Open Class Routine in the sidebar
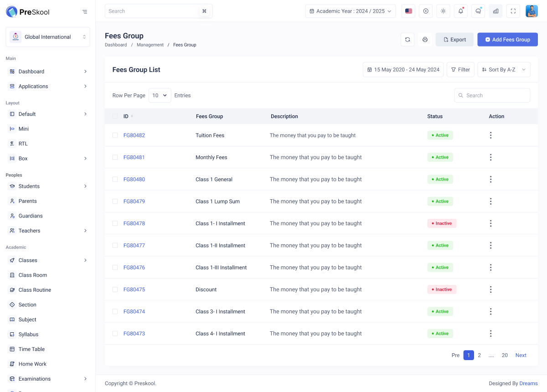This screenshot has width=547, height=392. (x=35, y=290)
